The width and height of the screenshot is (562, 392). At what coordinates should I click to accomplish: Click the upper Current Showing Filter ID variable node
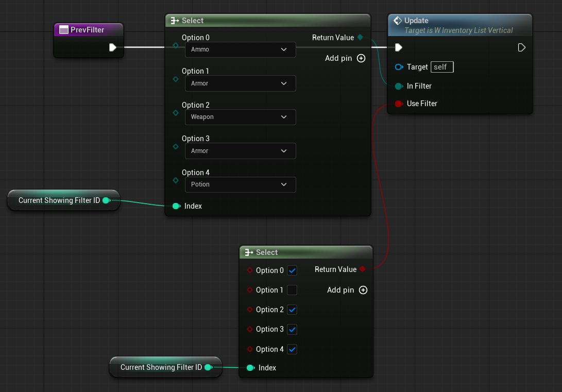point(59,200)
